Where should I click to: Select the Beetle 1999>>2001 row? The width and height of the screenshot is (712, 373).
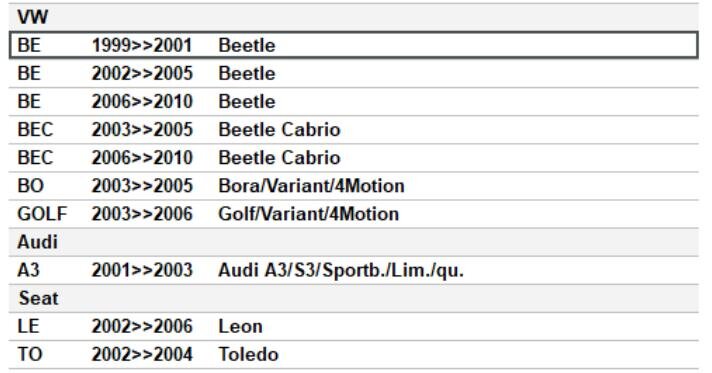(x=354, y=45)
